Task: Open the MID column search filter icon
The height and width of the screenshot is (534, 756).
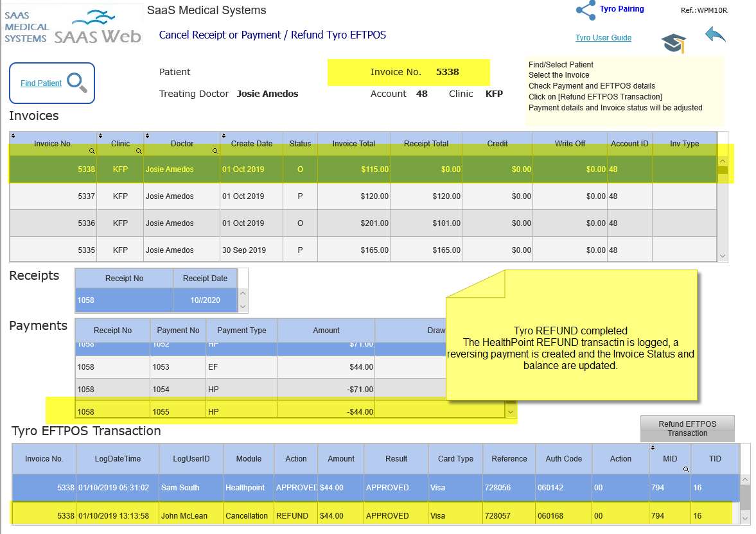Action: coord(685,469)
